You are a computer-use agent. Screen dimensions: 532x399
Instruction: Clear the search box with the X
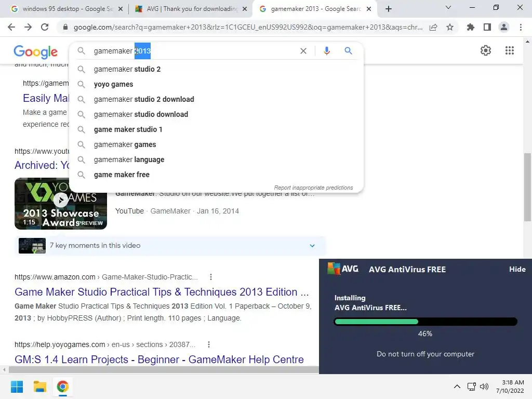click(x=303, y=51)
